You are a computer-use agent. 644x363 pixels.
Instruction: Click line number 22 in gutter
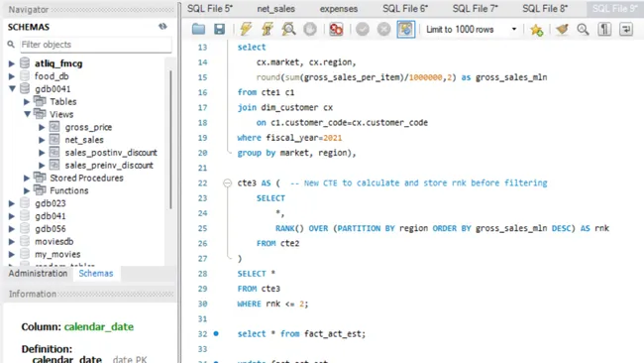point(202,182)
